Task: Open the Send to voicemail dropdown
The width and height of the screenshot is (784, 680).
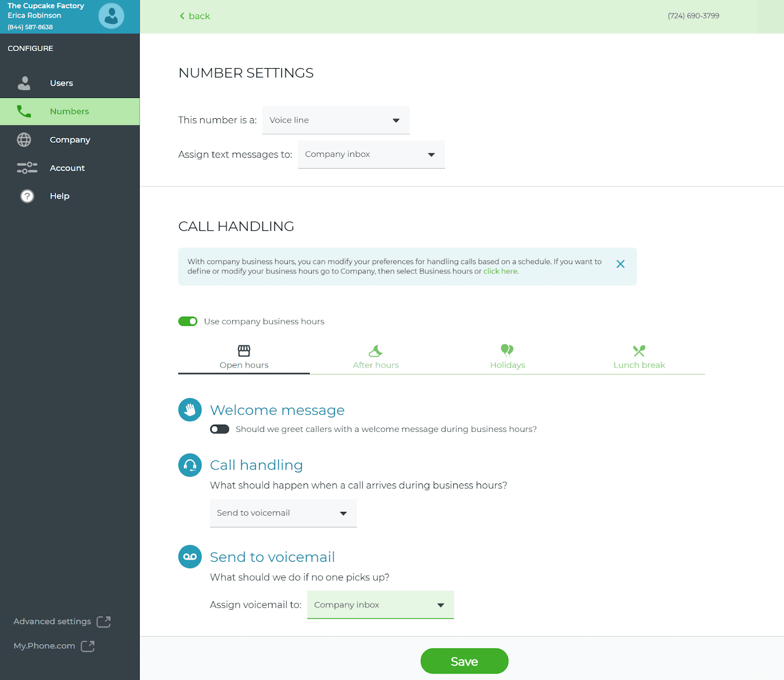Action: point(283,513)
